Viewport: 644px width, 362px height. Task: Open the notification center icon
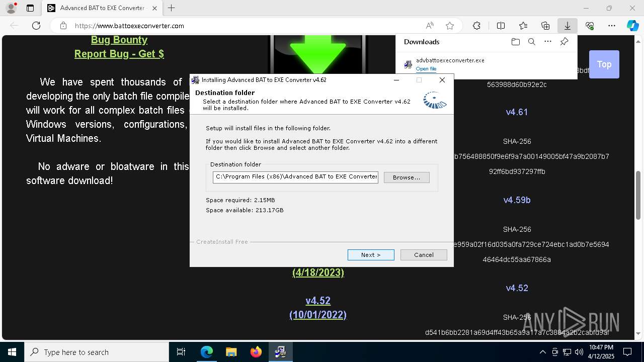(627, 352)
